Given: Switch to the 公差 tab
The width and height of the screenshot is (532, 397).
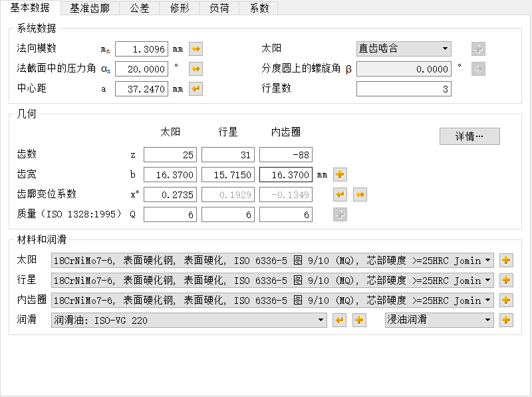Looking at the screenshot, I should click(140, 9).
